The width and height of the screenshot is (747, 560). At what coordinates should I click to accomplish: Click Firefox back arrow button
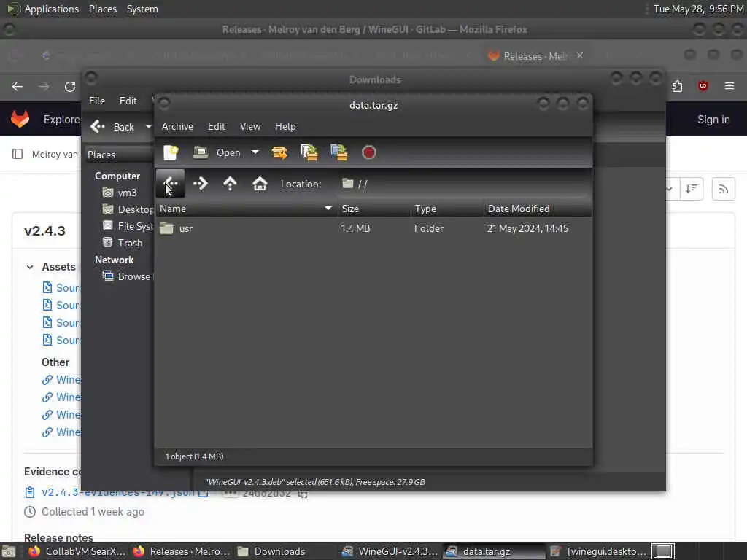[18, 87]
